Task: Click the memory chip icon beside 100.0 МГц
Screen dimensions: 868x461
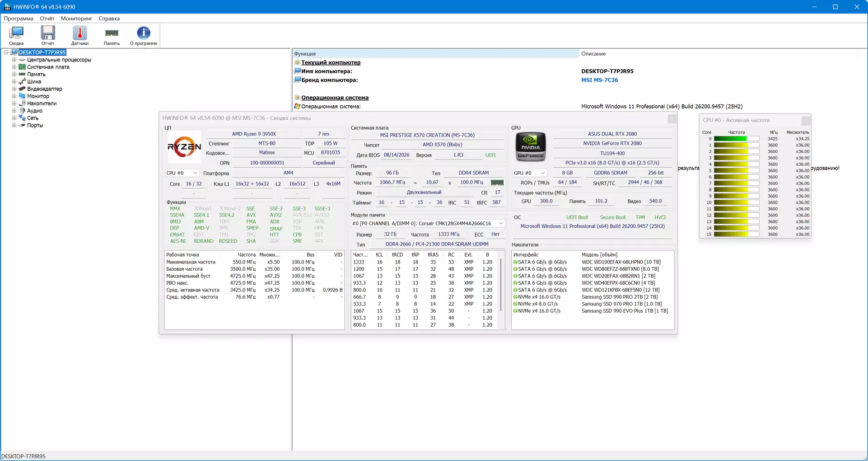Action: pos(497,183)
